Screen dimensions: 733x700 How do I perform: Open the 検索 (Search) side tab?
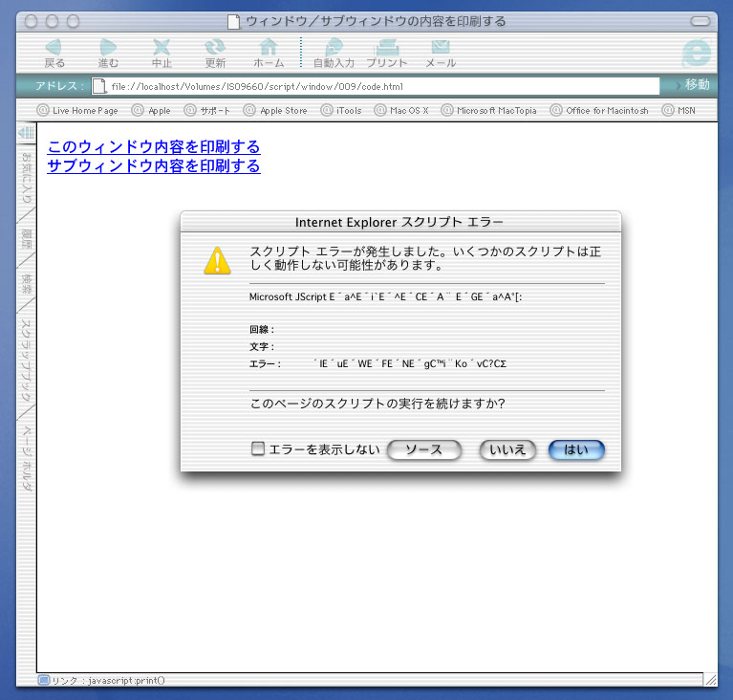pyautogui.click(x=27, y=284)
